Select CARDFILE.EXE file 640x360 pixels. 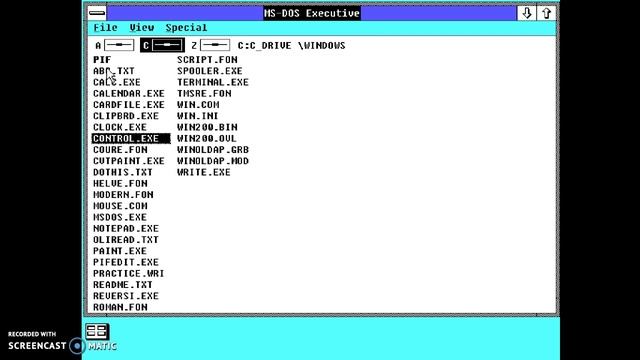pos(129,105)
